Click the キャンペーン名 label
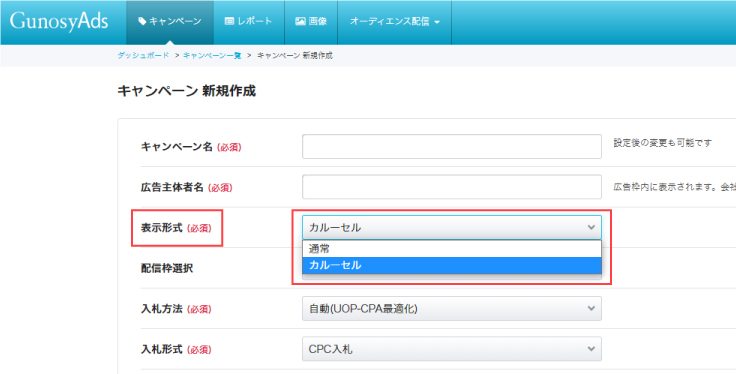The image size is (736, 374). point(177,147)
